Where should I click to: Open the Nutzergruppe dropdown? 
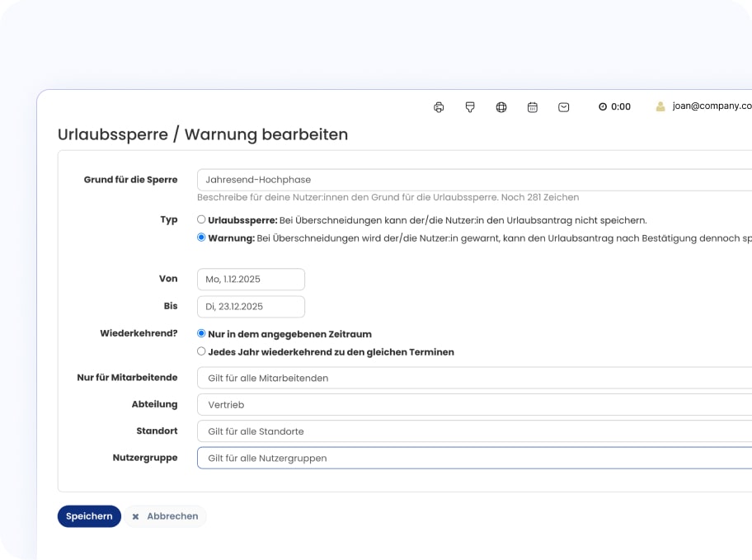474,458
